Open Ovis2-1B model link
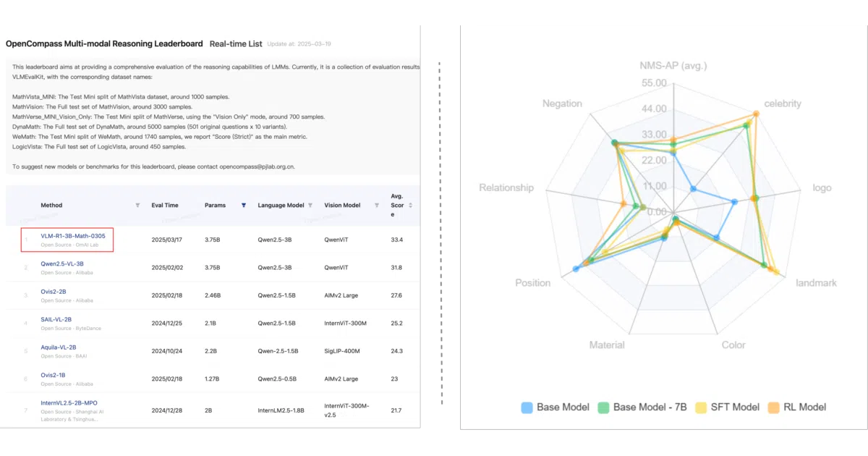868x456 pixels. [54, 375]
